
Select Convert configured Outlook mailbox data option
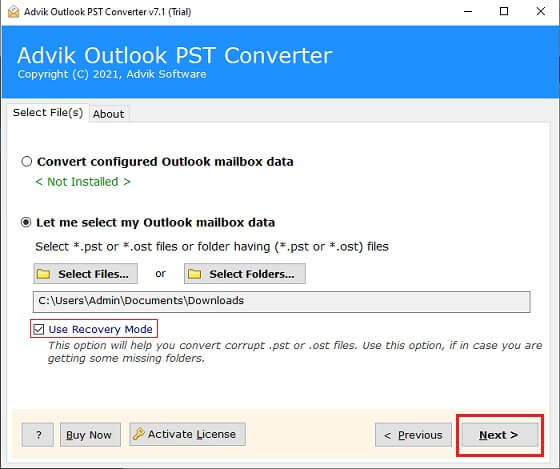tap(27, 161)
